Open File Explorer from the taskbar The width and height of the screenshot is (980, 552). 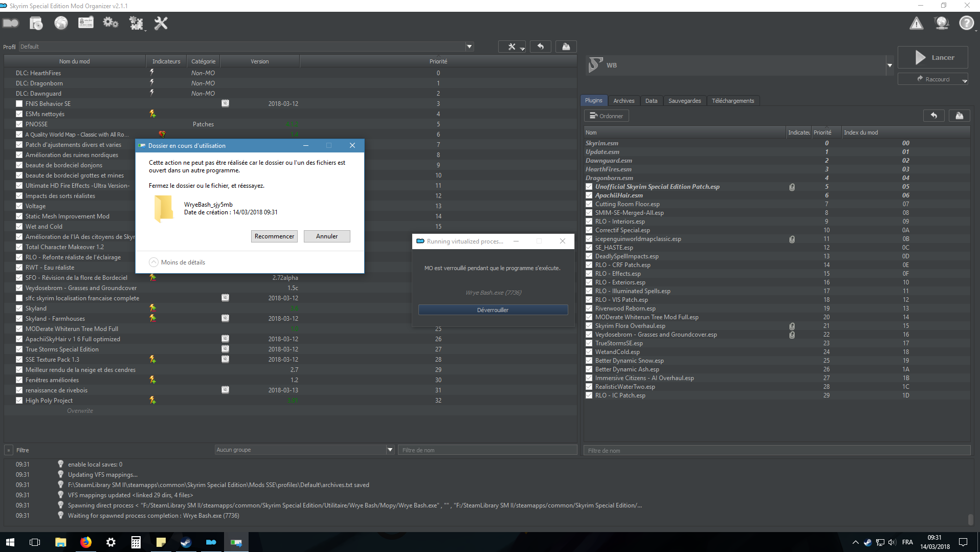60,542
